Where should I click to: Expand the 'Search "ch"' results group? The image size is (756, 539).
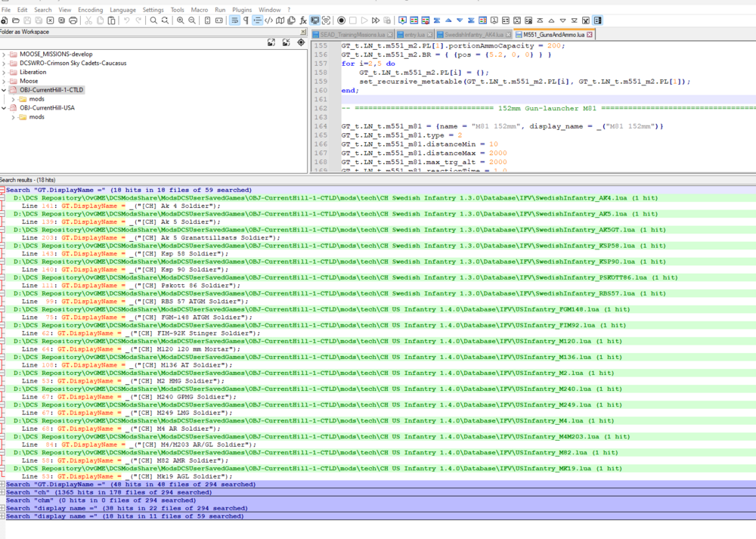pyautogui.click(x=3, y=492)
